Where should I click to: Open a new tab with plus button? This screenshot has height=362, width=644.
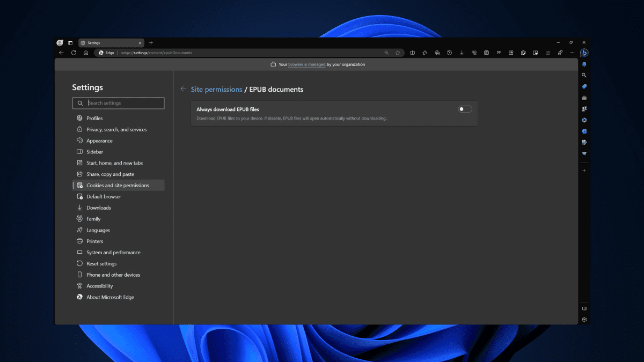(x=151, y=43)
